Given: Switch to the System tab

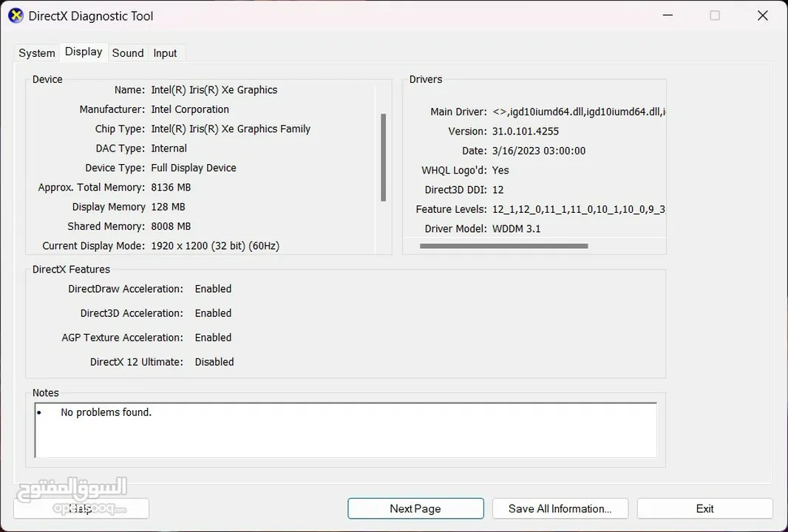Looking at the screenshot, I should point(37,52).
